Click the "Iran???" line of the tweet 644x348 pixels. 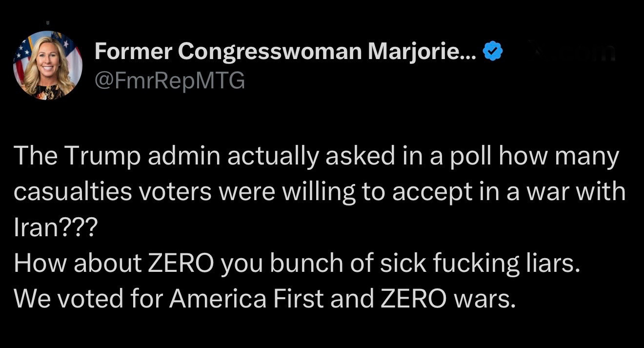point(56,228)
